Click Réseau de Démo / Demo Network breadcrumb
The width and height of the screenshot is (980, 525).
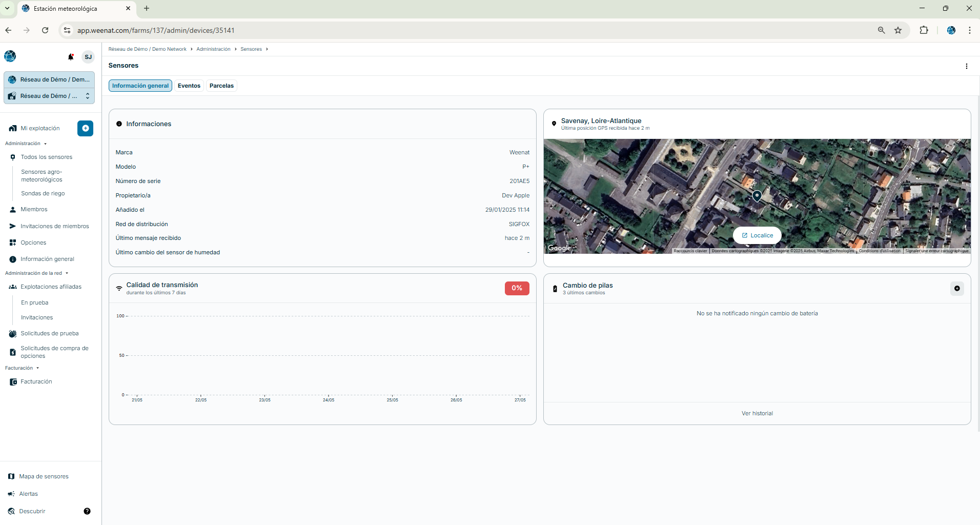pos(148,49)
